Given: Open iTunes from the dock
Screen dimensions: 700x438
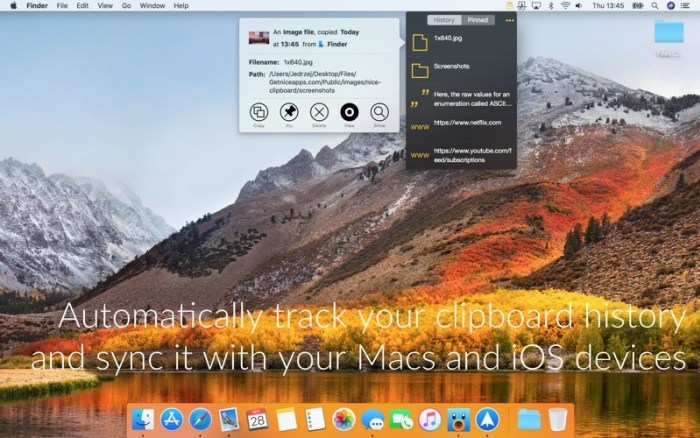Looking at the screenshot, I should click(x=429, y=420).
